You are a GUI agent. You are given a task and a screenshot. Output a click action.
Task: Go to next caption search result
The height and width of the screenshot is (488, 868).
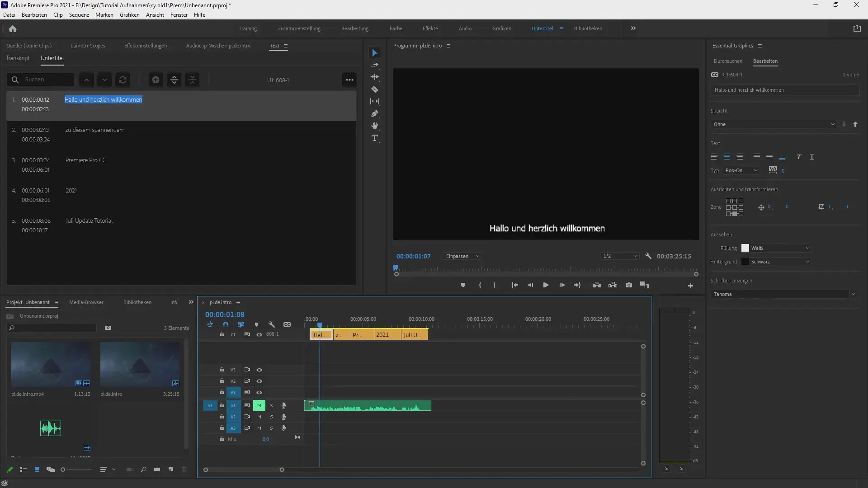tap(104, 80)
